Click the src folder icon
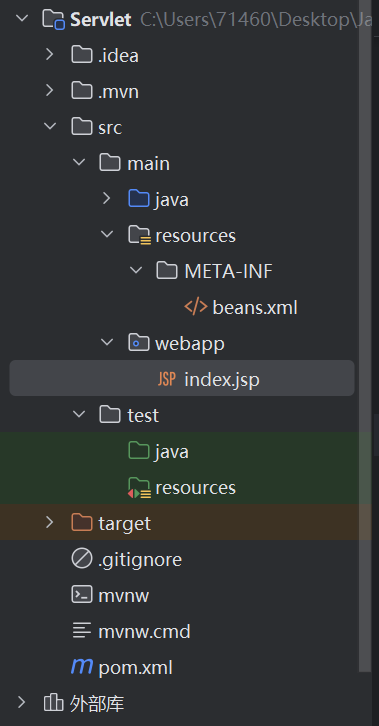Viewport: 379px width, 726px height. (82, 126)
